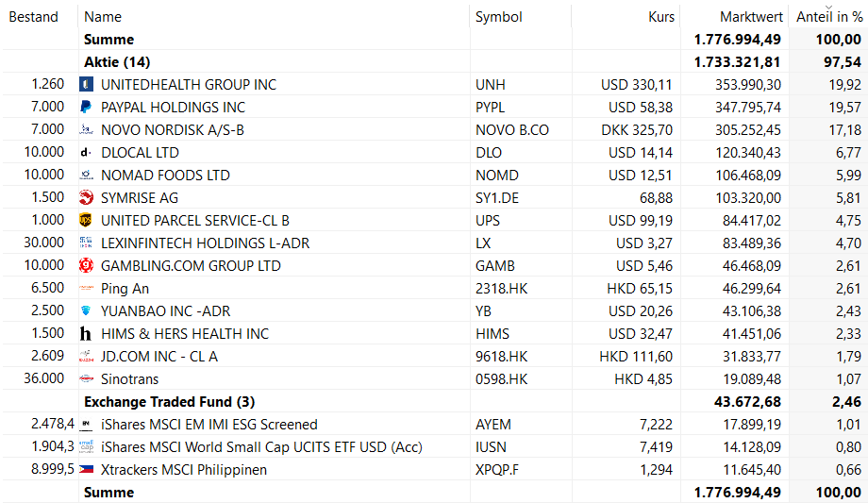Viewport: 868px width, 503px height.
Task: Click the NOMAD FOODS LTD name
Action: point(165,176)
